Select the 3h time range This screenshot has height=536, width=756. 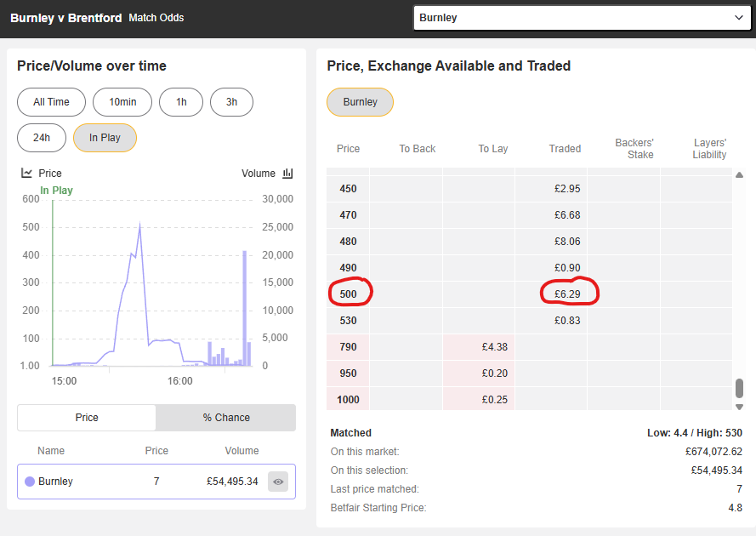232,102
